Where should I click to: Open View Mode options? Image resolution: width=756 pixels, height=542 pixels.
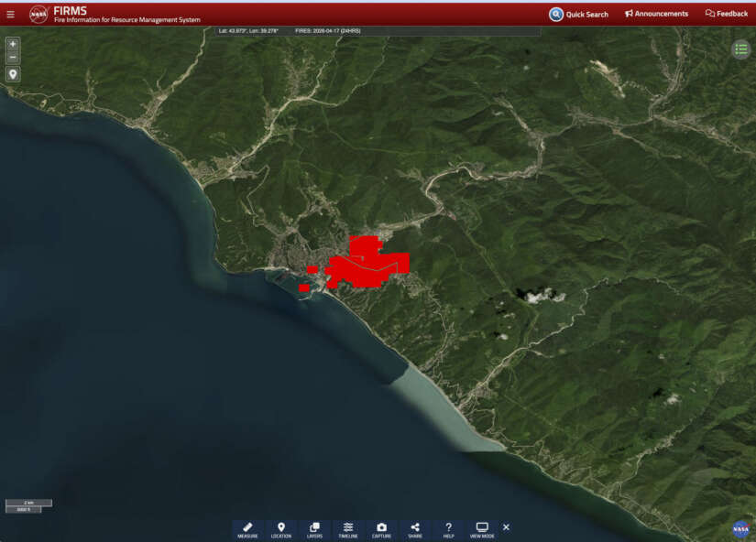coord(482,530)
